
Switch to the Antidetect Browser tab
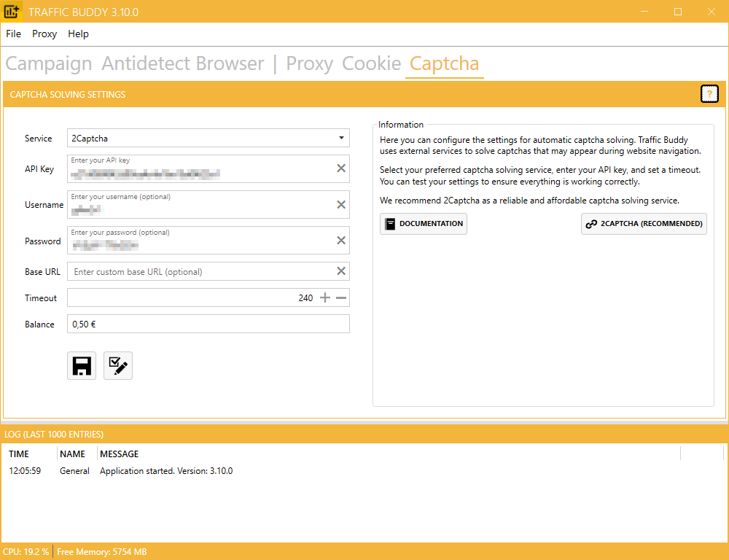pos(183,64)
